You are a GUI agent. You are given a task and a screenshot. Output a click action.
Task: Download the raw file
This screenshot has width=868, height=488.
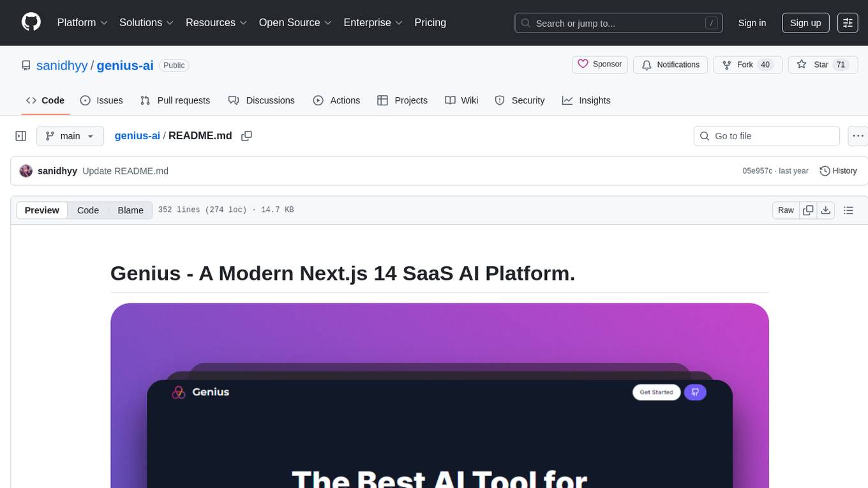click(826, 210)
